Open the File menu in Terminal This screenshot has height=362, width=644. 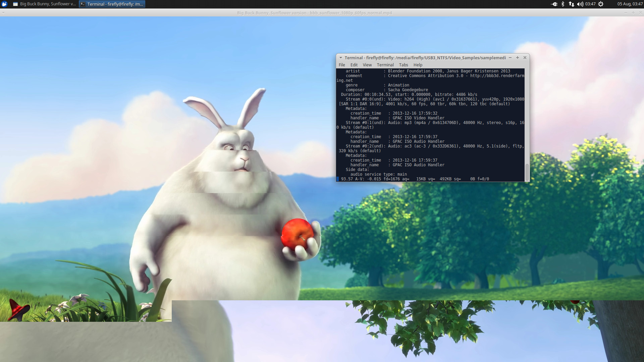coord(342,65)
